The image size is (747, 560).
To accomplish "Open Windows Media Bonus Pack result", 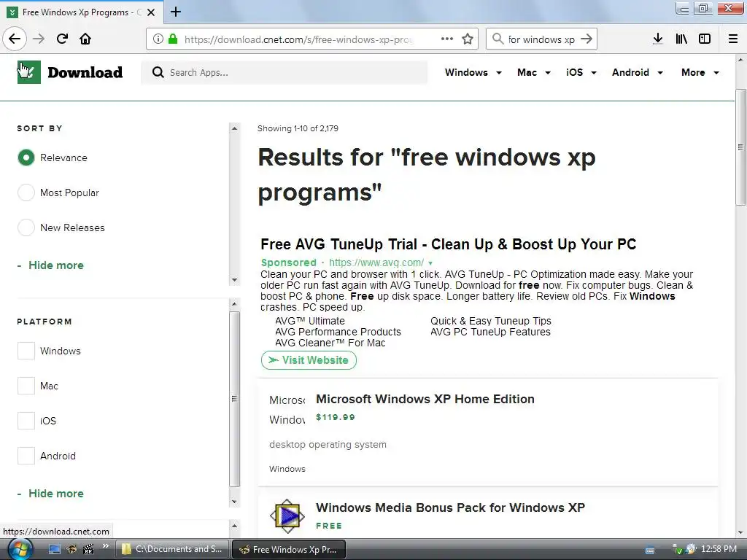I will [450, 507].
